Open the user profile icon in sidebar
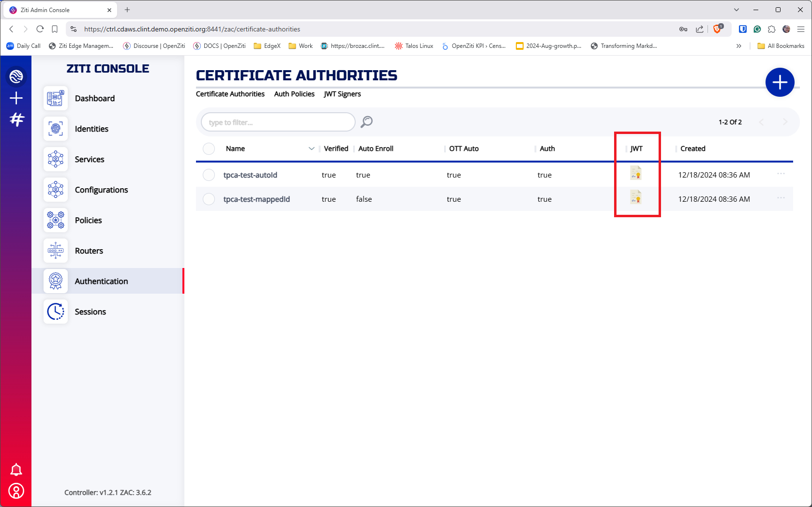This screenshot has height=507, width=812. click(16, 491)
